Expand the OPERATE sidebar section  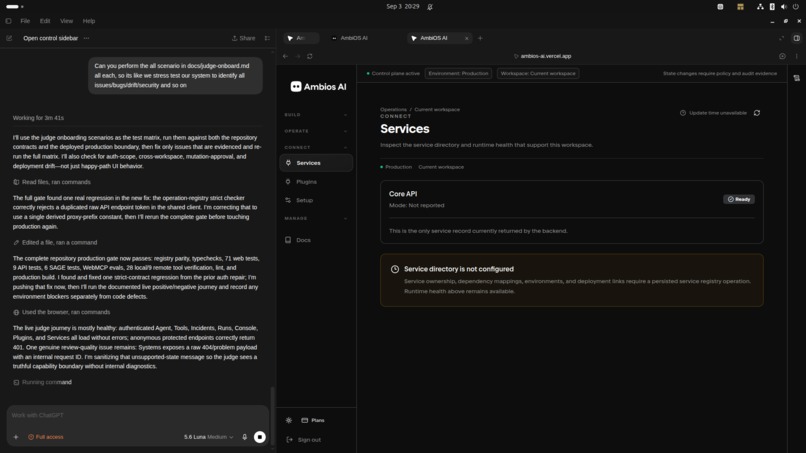click(x=316, y=131)
